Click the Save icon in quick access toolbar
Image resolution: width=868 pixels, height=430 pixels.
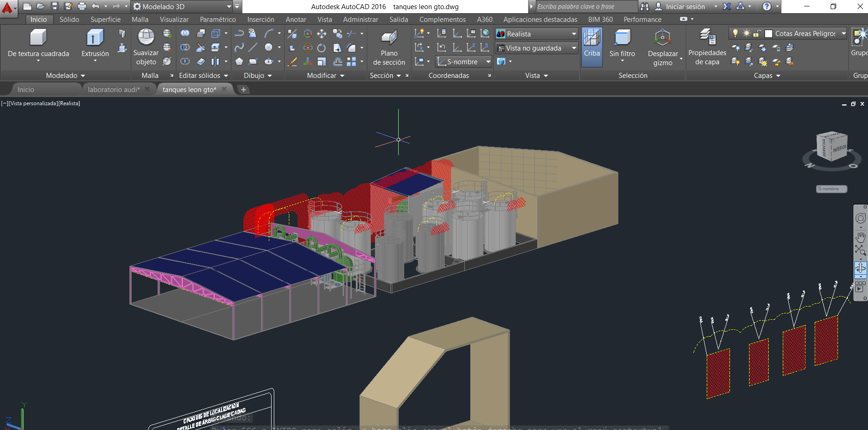[55, 6]
